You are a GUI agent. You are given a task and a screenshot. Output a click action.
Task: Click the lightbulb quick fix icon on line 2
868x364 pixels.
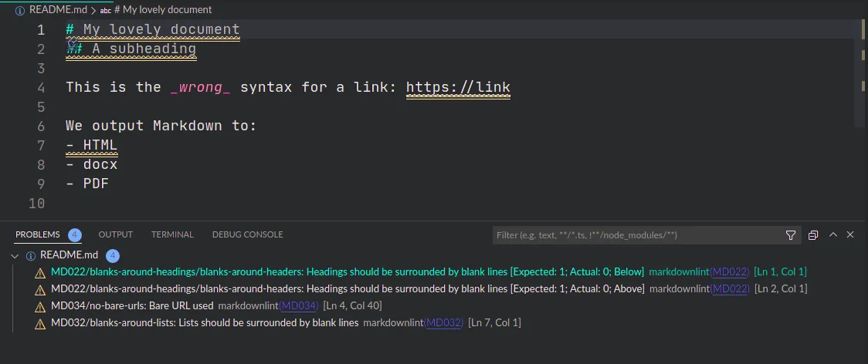tap(73, 45)
